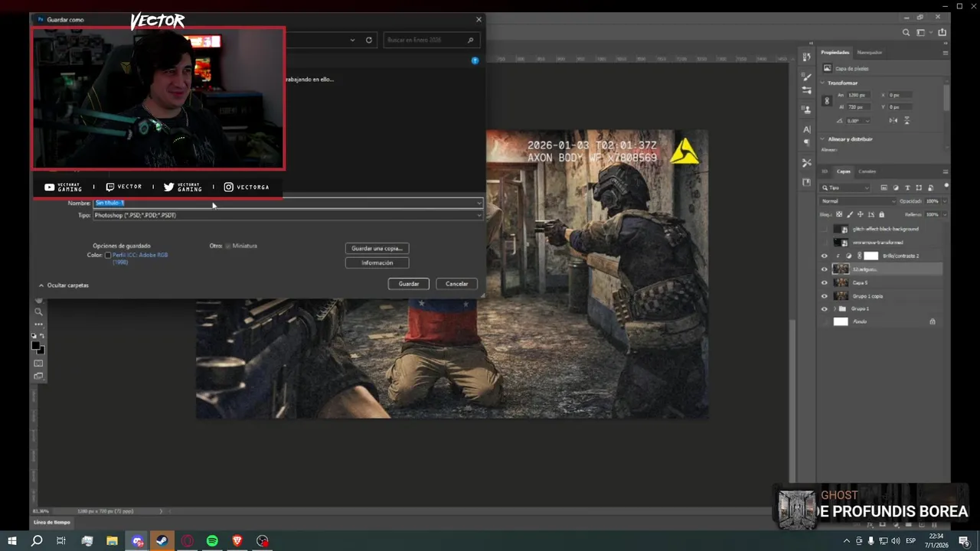980x551 pixels.
Task: Filter layers by type layer icon
Action: tap(907, 187)
